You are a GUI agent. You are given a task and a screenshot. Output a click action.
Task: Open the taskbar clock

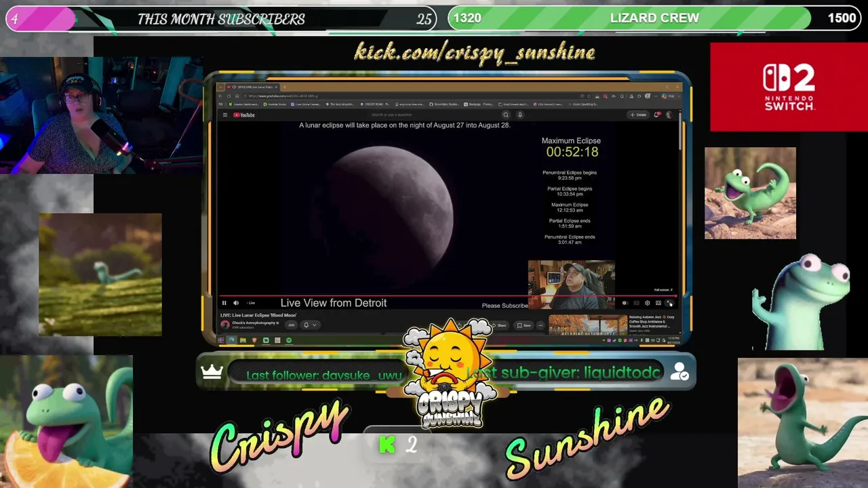tap(674, 340)
